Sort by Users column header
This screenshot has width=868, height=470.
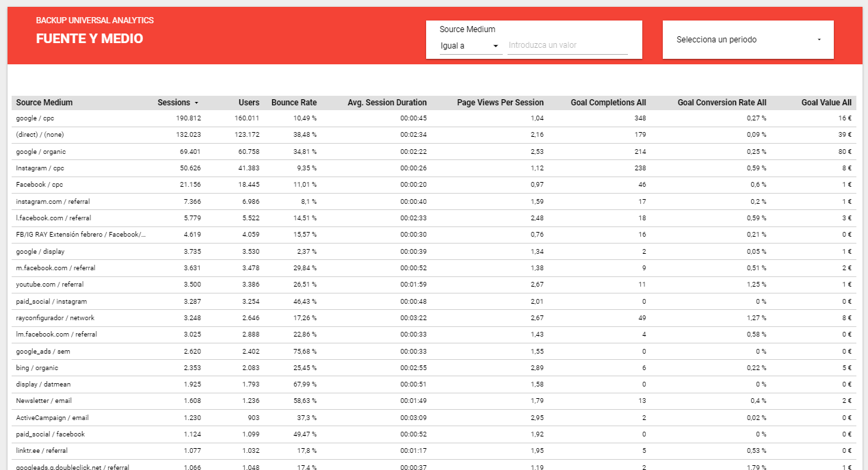click(x=249, y=103)
